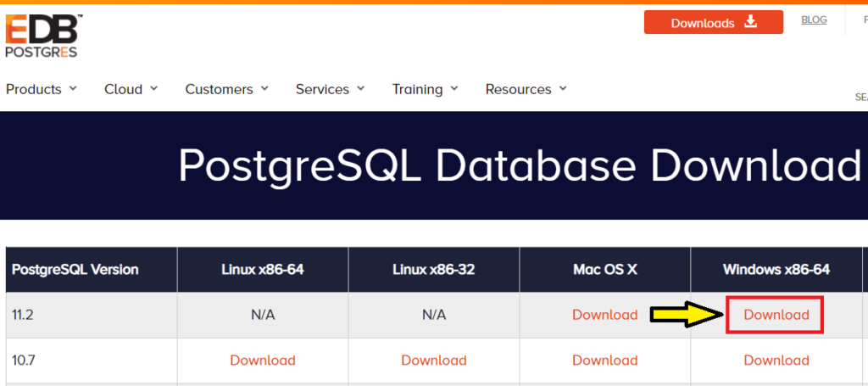The image size is (868, 386).
Task: Click the download arrow icon in Downloads button
Action: (750, 22)
